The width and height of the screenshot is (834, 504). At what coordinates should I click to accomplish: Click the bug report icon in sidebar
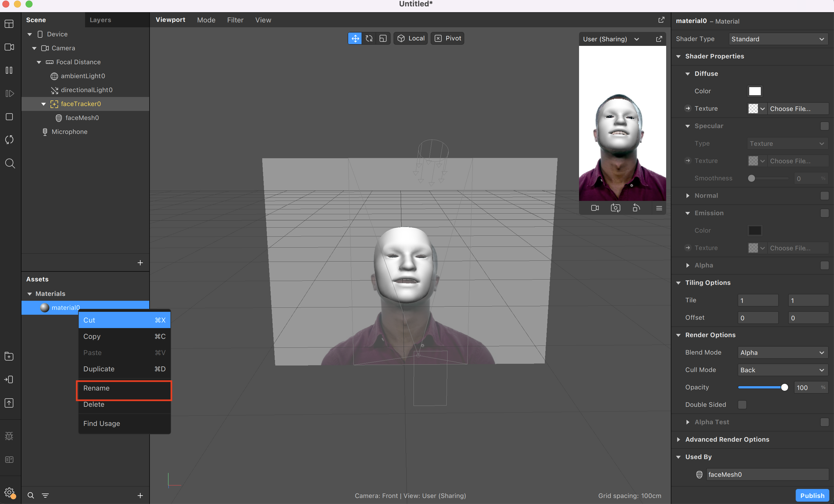point(9,436)
